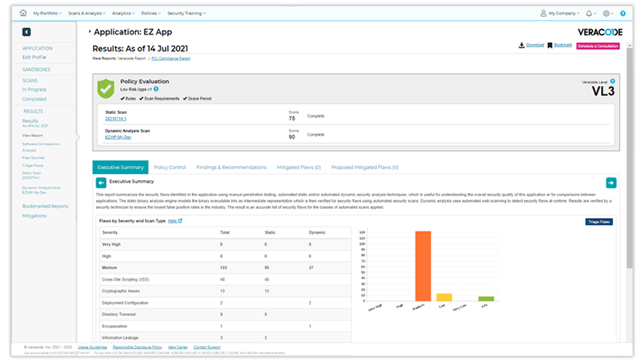Click the Schedule a Consultation button
Viewport: 644px width, 362px height.
click(598, 46)
